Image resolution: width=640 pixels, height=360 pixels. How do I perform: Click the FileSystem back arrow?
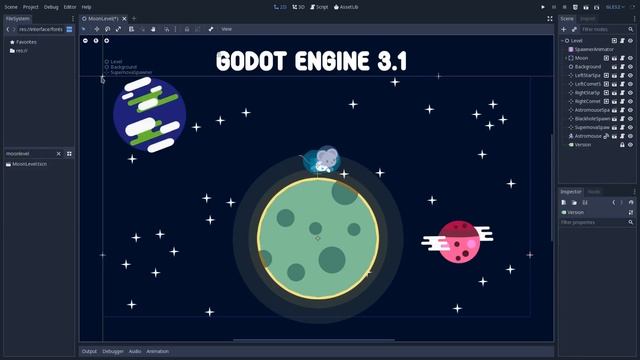[x=8, y=29]
